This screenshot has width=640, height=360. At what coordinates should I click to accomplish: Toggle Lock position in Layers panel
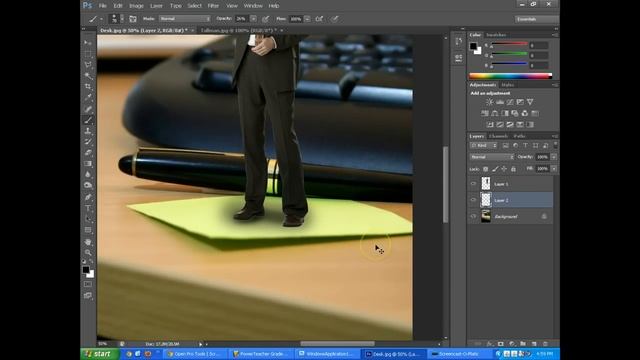[x=504, y=169]
